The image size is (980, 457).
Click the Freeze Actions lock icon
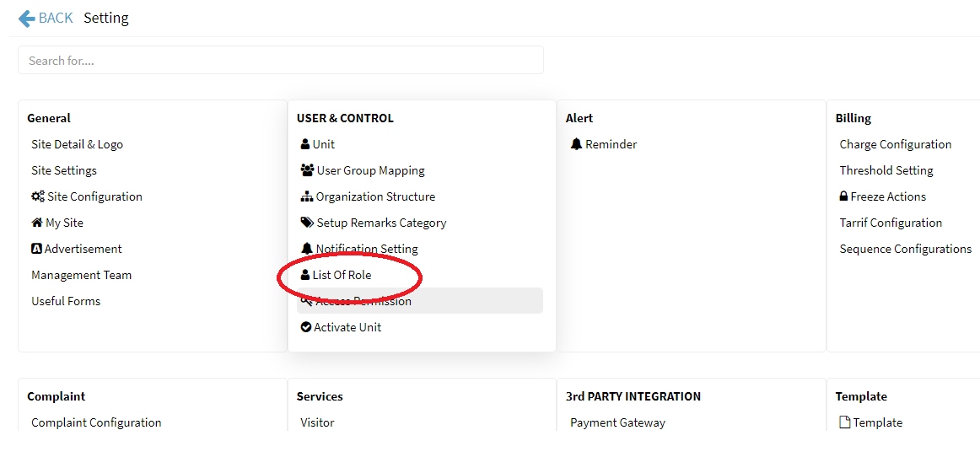(x=843, y=196)
